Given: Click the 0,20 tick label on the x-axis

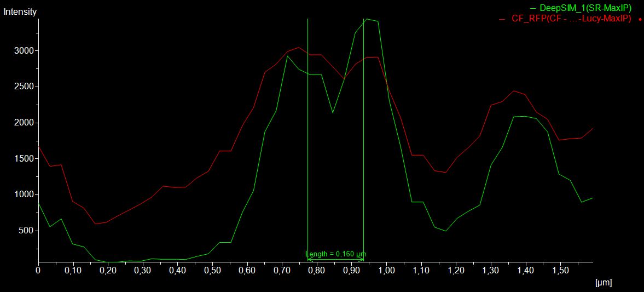Looking at the screenshot, I should (x=108, y=271).
